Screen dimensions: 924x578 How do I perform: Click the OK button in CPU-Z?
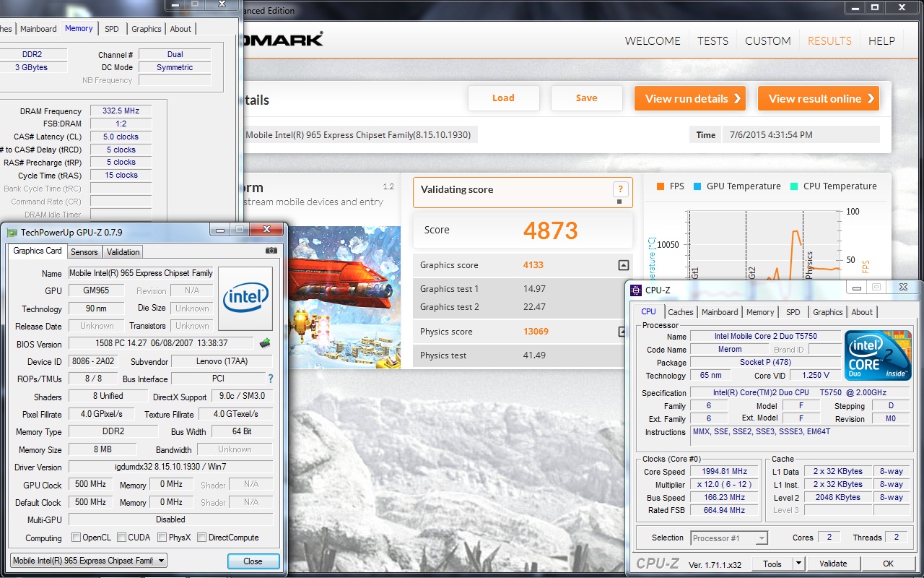(x=888, y=564)
